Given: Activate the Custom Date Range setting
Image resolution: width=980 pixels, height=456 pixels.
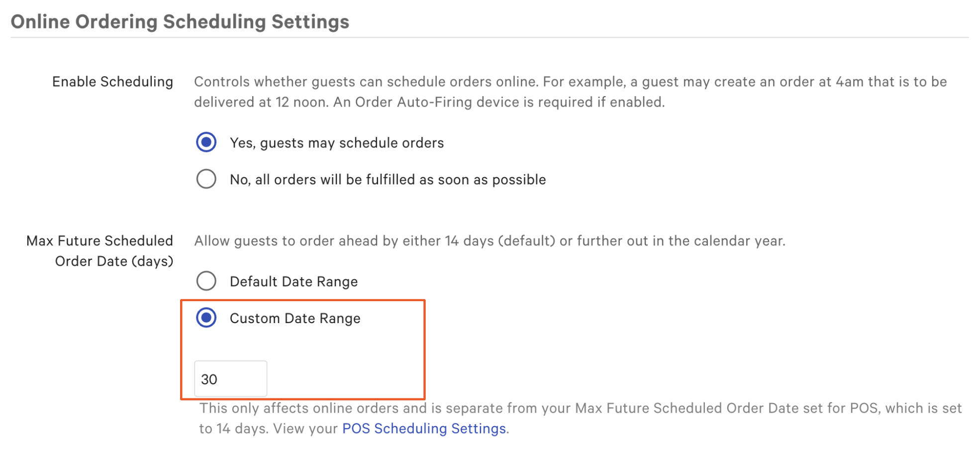Looking at the screenshot, I should (206, 318).
